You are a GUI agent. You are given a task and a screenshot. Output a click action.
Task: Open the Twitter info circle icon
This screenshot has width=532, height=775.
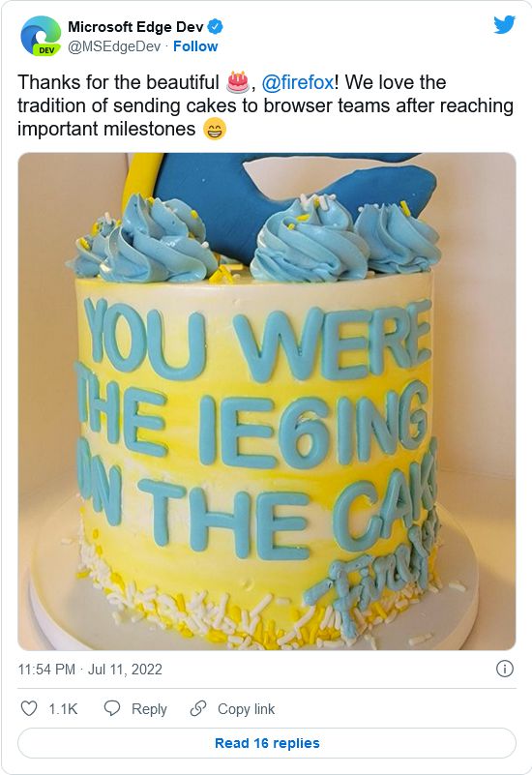coord(504,669)
